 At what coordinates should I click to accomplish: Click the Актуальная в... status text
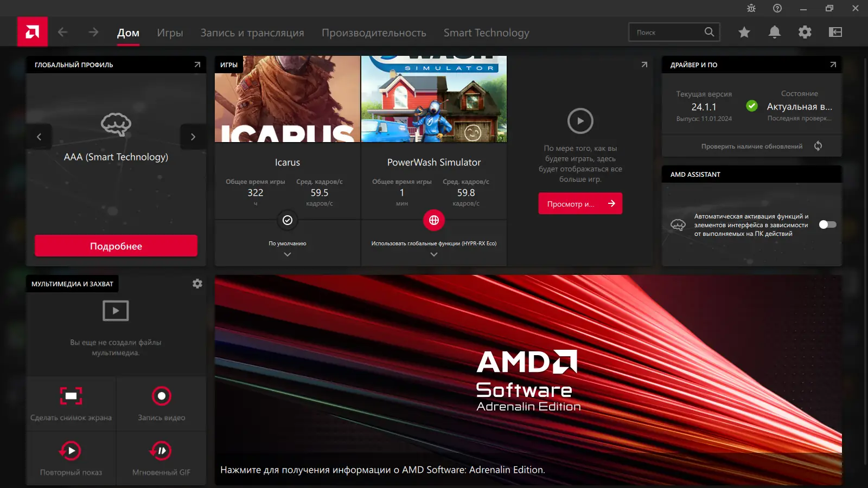point(799,107)
